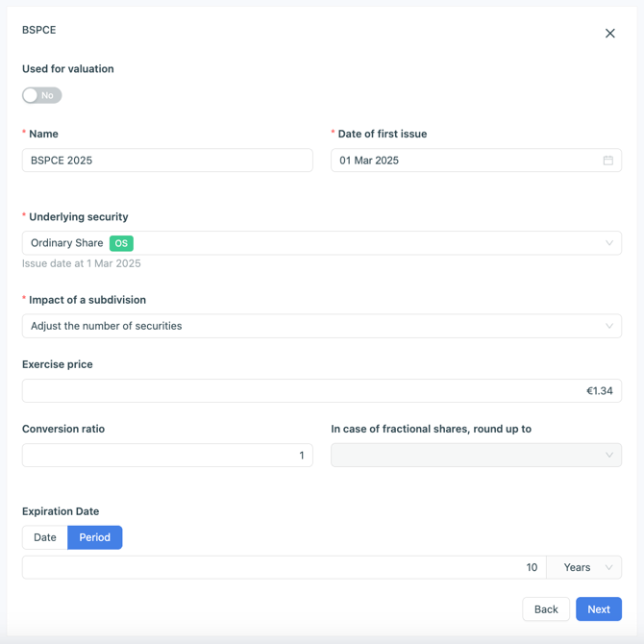Click the Name field containing BSPCE 2025
644x644 pixels.
[167, 161]
